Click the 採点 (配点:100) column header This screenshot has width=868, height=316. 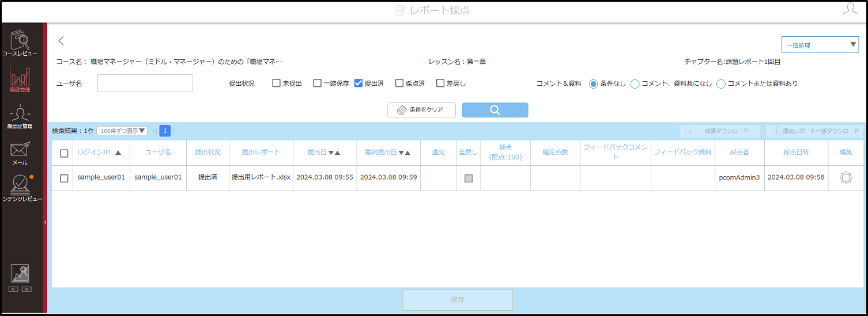coord(505,152)
